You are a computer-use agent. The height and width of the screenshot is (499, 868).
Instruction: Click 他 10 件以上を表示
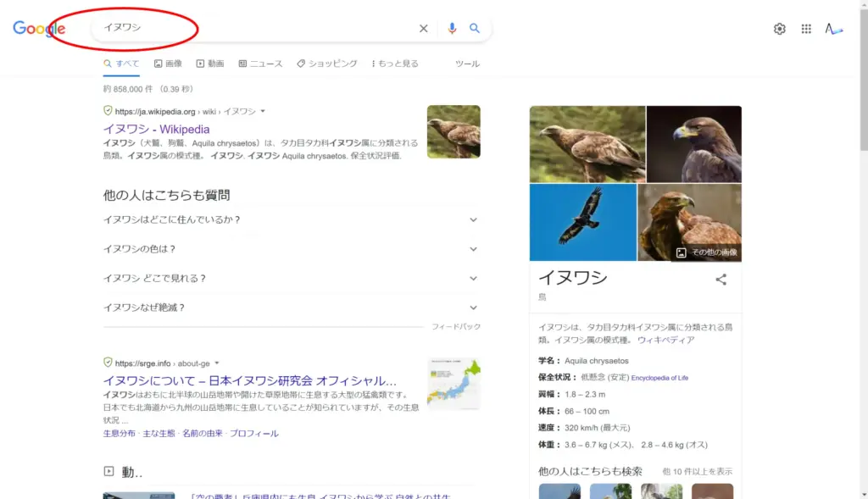point(698,472)
